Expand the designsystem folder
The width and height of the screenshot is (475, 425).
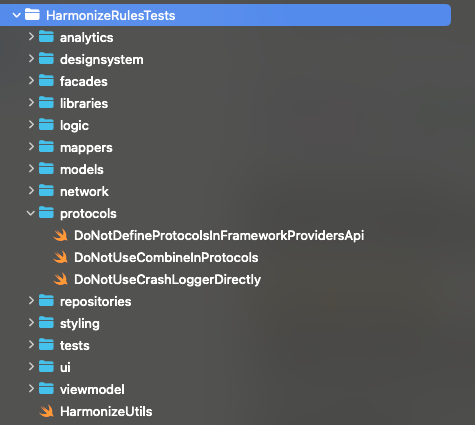[x=31, y=59]
